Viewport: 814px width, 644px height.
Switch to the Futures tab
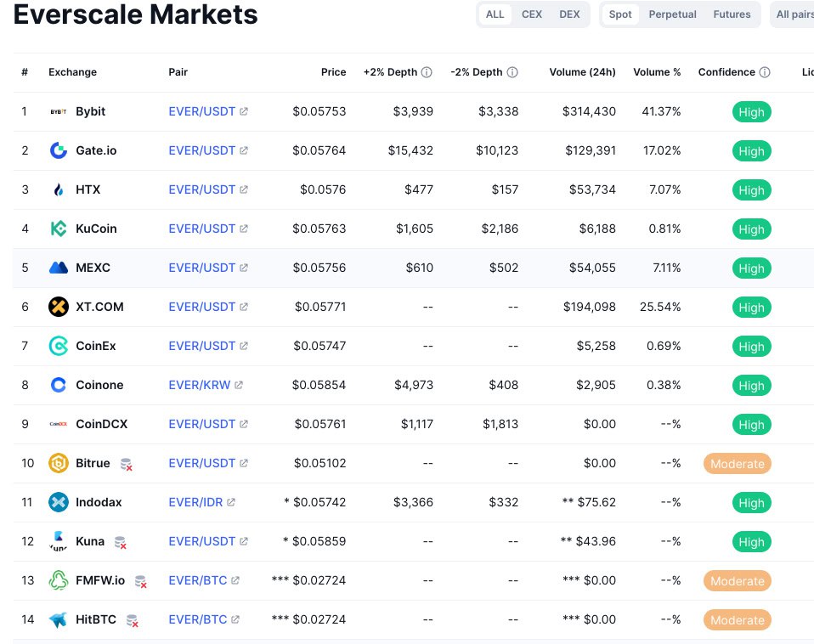pyautogui.click(x=732, y=14)
